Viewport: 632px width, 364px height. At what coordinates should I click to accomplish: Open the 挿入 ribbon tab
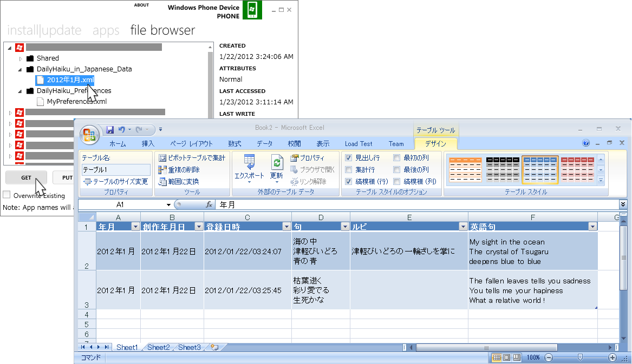click(x=148, y=144)
